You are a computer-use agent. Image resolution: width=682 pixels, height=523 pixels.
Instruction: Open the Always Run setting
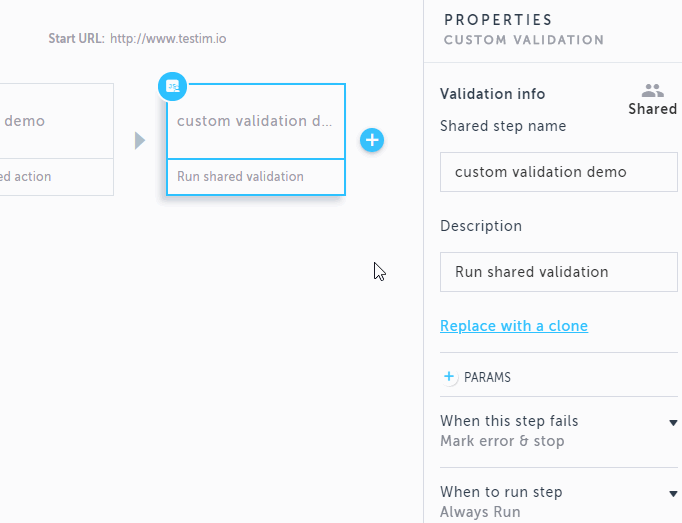point(480,512)
